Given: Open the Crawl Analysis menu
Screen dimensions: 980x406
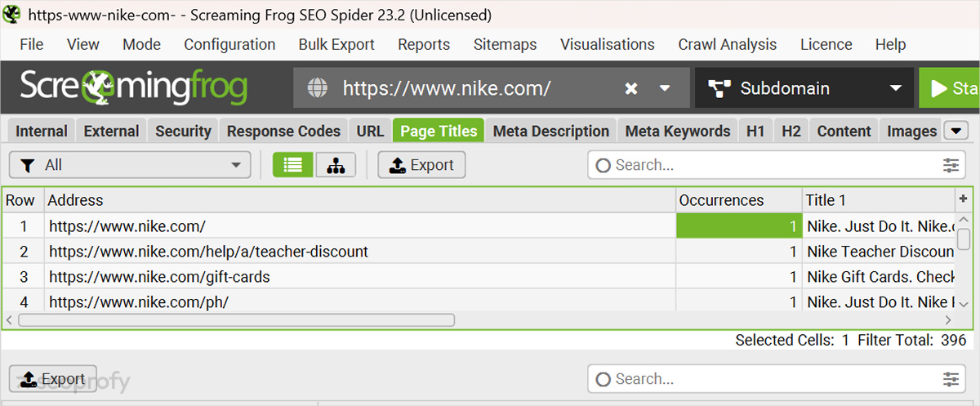Looking at the screenshot, I should (728, 45).
